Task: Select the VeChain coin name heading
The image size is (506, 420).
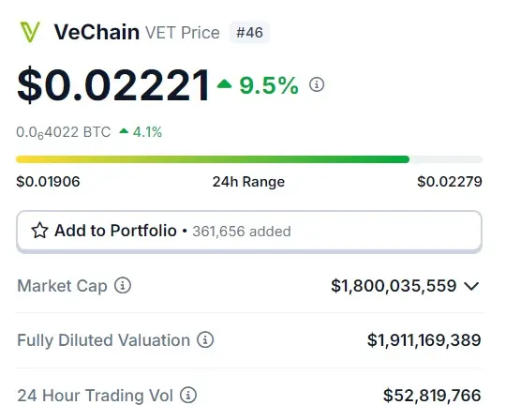Action: coord(97,32)
